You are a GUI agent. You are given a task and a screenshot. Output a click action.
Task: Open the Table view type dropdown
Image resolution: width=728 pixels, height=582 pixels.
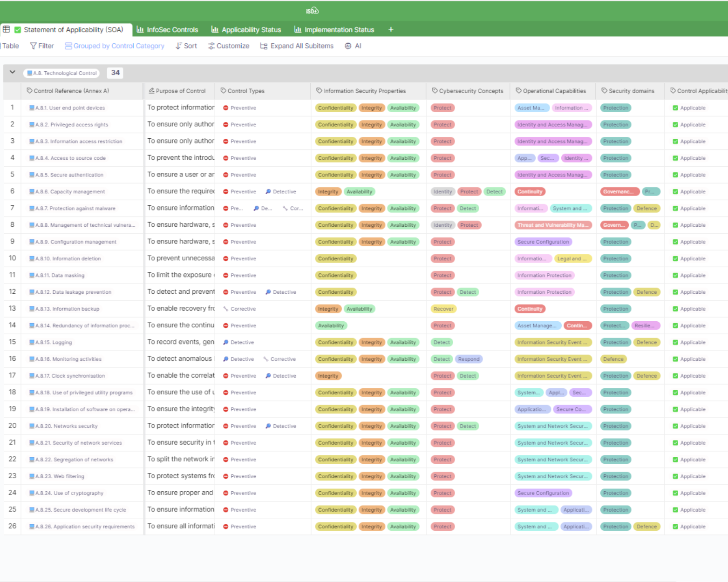10,46
